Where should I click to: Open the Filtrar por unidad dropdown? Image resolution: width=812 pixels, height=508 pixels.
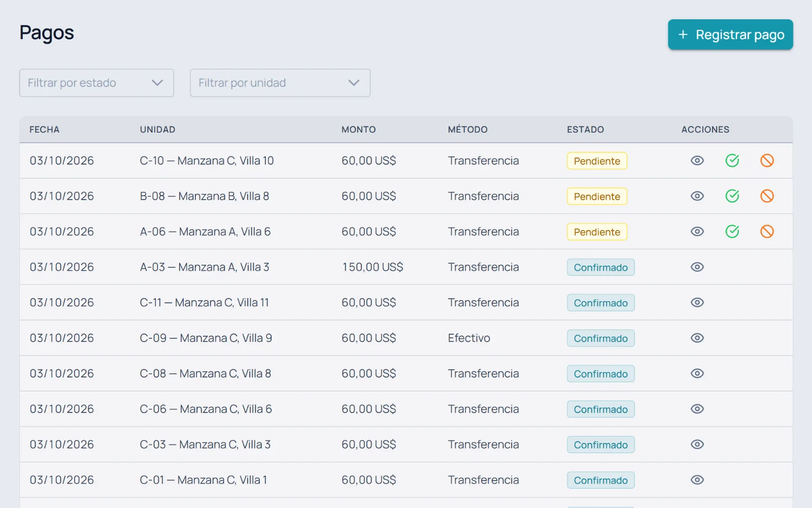click(x=280, y=83)
